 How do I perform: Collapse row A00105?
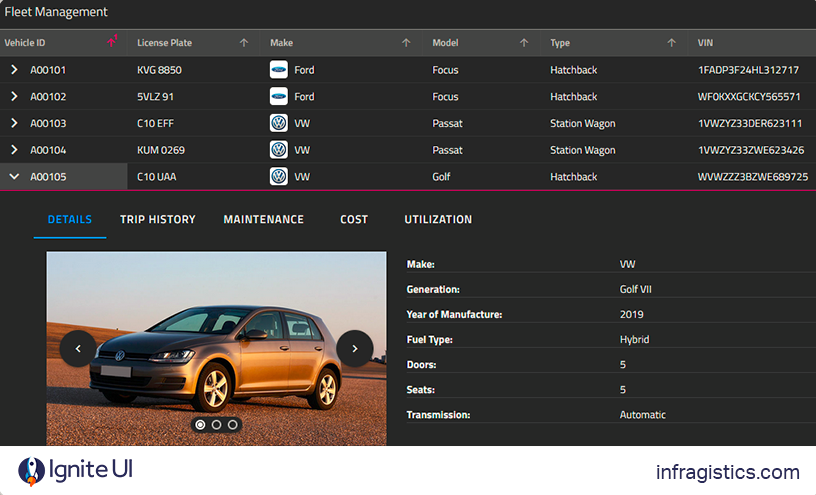(14, 176)
